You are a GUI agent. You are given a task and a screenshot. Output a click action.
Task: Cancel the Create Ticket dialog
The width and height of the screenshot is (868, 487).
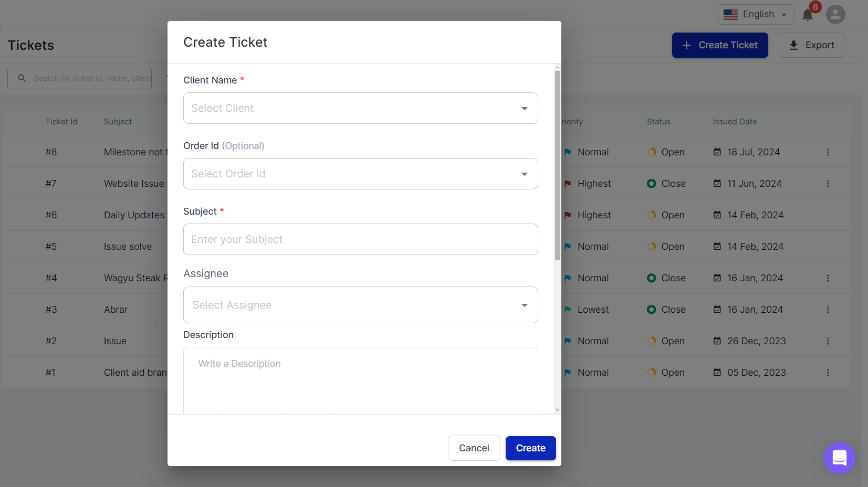(x=474, y=448)
